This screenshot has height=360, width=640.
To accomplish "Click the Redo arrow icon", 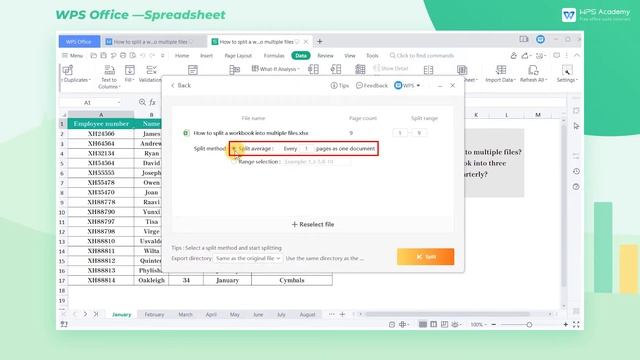I will [x=152, y=56].
